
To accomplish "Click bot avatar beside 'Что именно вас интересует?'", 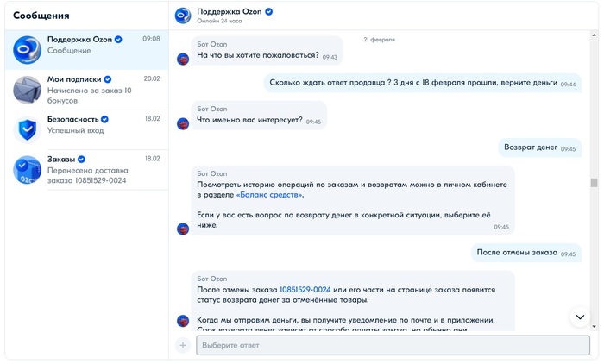I will (183, 124).
